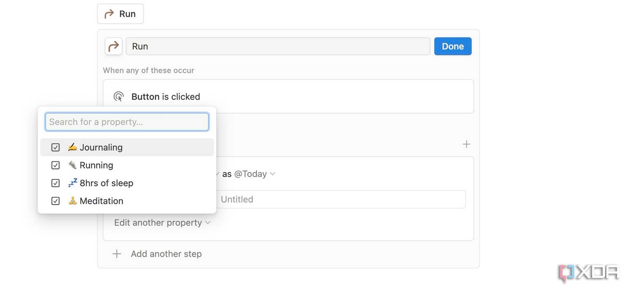This screenshot has height=308, width=644.
Task: Uncheck the Journaling checkbox
Action: coord(55,147)
